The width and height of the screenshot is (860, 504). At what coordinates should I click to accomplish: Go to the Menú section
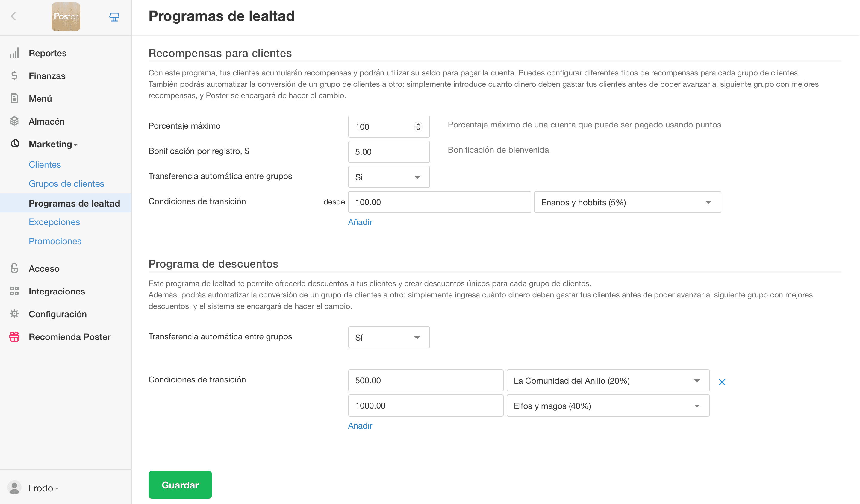click(x=40, y=98)
